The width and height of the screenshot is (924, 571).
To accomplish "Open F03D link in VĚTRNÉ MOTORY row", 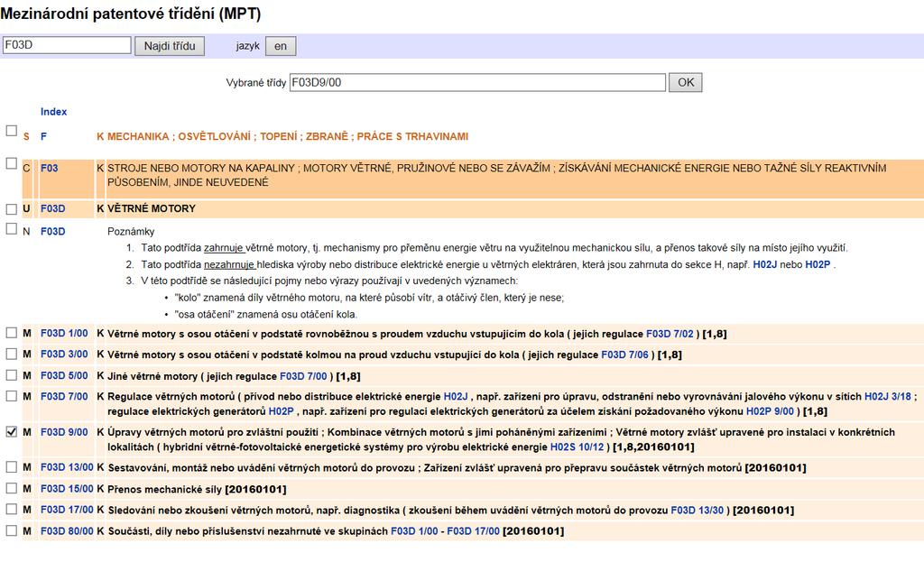I will click(x=53, y=208).
